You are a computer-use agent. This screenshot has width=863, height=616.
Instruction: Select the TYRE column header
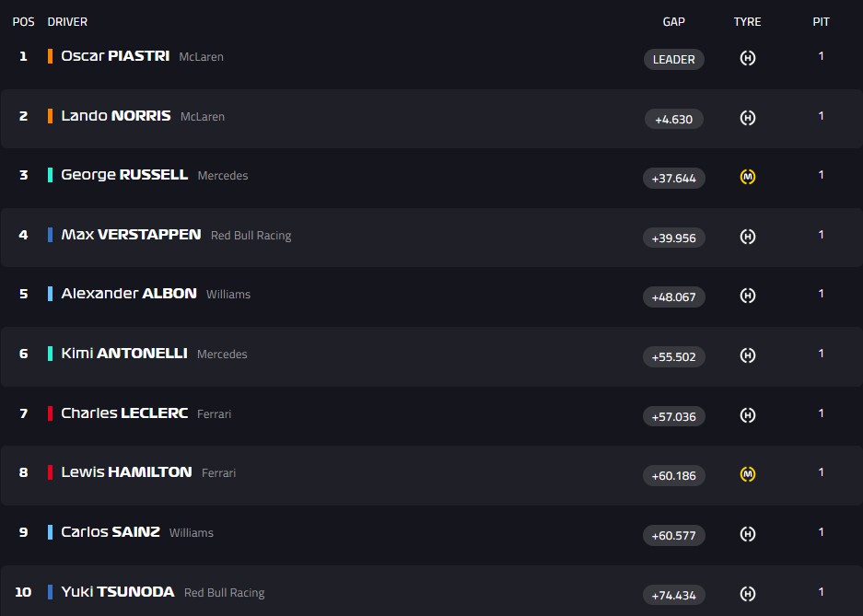coord(748,22)
